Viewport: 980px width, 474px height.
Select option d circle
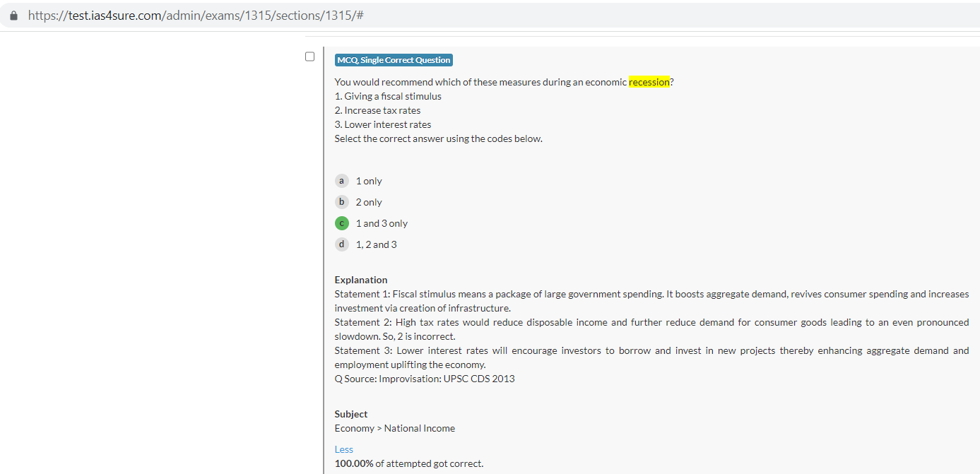pos(341,244)
